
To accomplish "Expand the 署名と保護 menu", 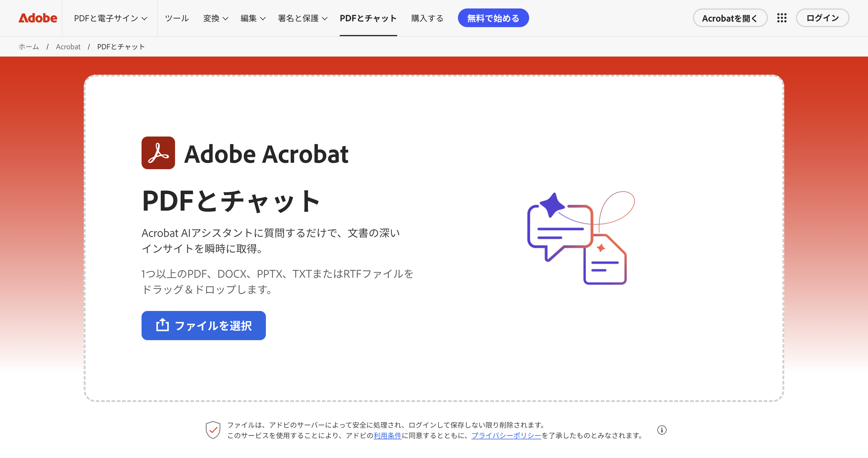I will pos(303,18).
